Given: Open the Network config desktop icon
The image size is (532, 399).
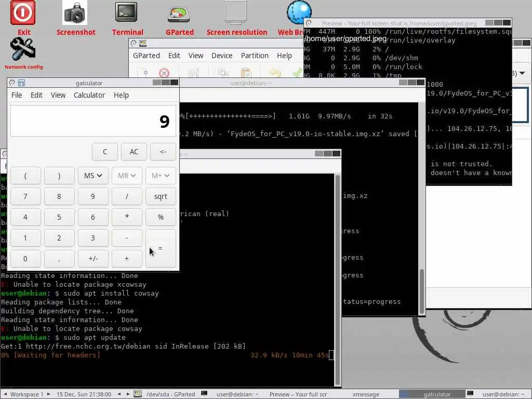Looking at the screenshot, I should tap(23, 49).
